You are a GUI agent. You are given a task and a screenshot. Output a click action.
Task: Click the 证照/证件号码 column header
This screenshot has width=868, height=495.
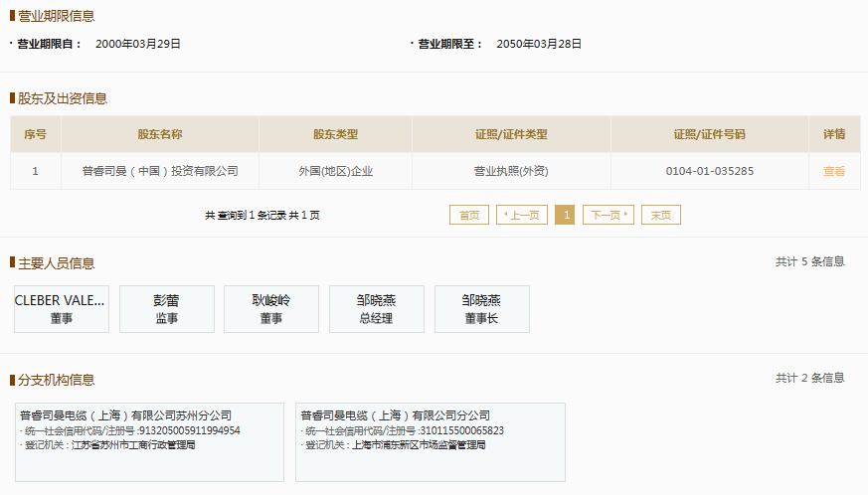point(710,134)
